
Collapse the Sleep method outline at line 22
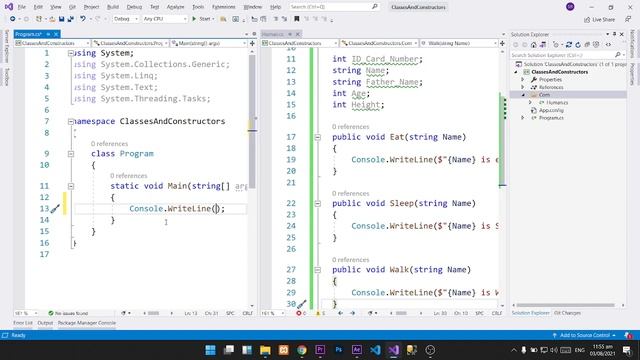click(x=318, y=204)
